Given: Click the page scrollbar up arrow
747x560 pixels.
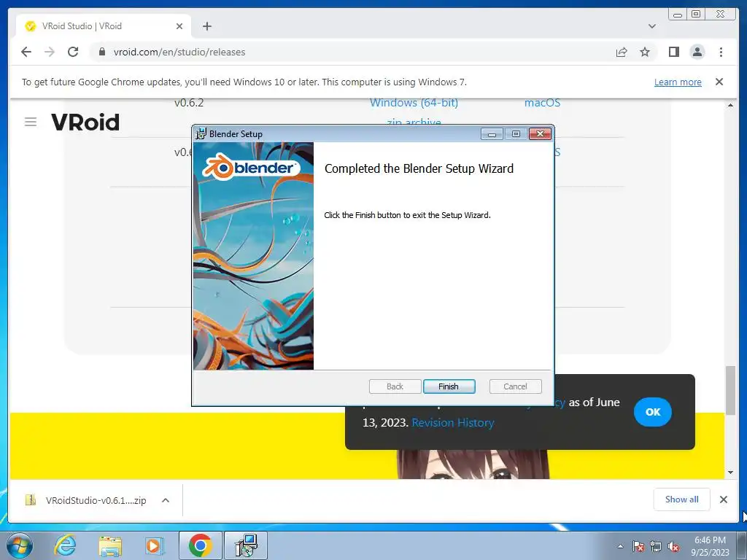Looking at the screenshot, I should 730,105.
